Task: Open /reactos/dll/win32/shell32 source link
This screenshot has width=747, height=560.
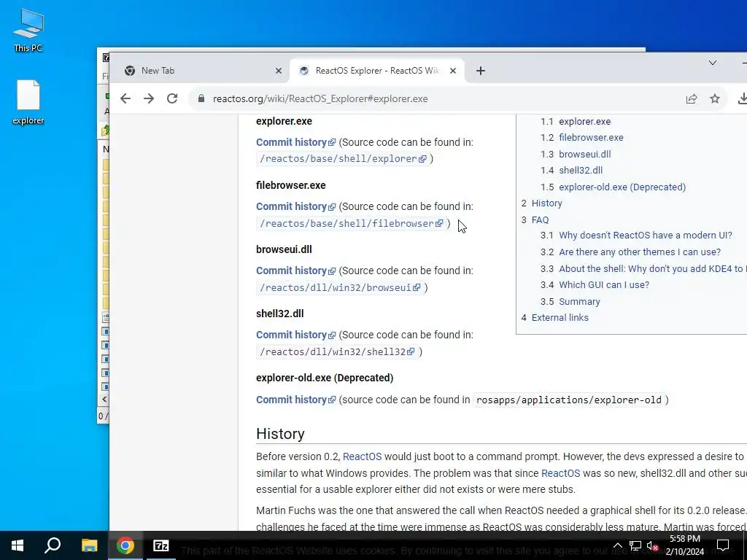Action: tap(337, 352)
